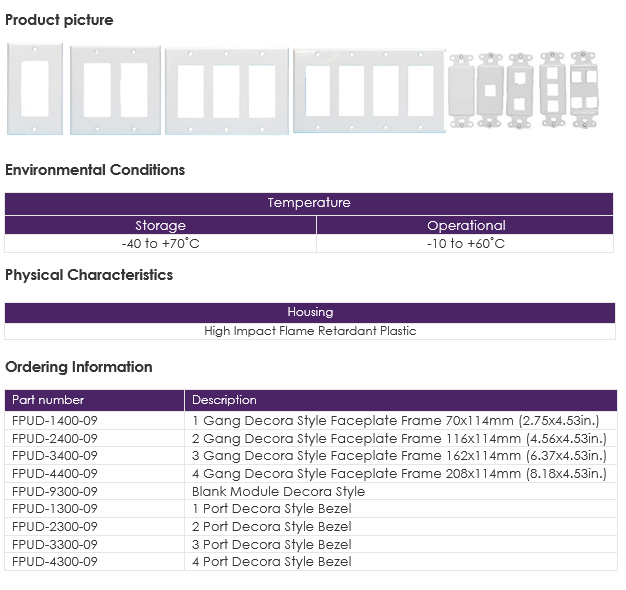Select the Housing header row
This screenshot has height=590, width=626.
[x=310, y=313]
